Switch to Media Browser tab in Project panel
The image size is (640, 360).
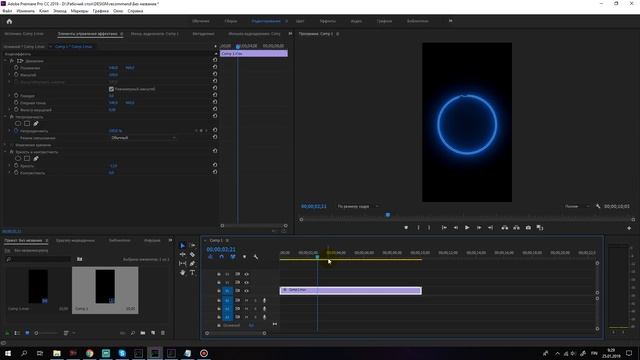coord(75,240)
